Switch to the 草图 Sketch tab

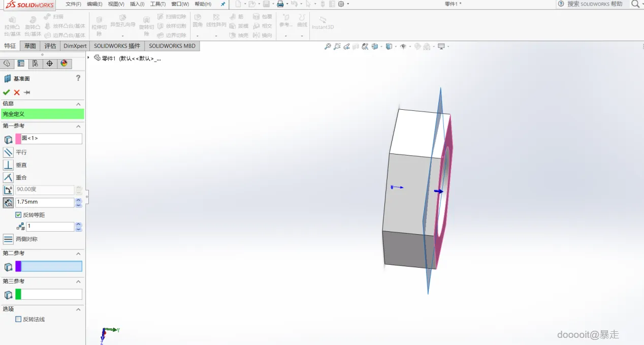[30, 46]
